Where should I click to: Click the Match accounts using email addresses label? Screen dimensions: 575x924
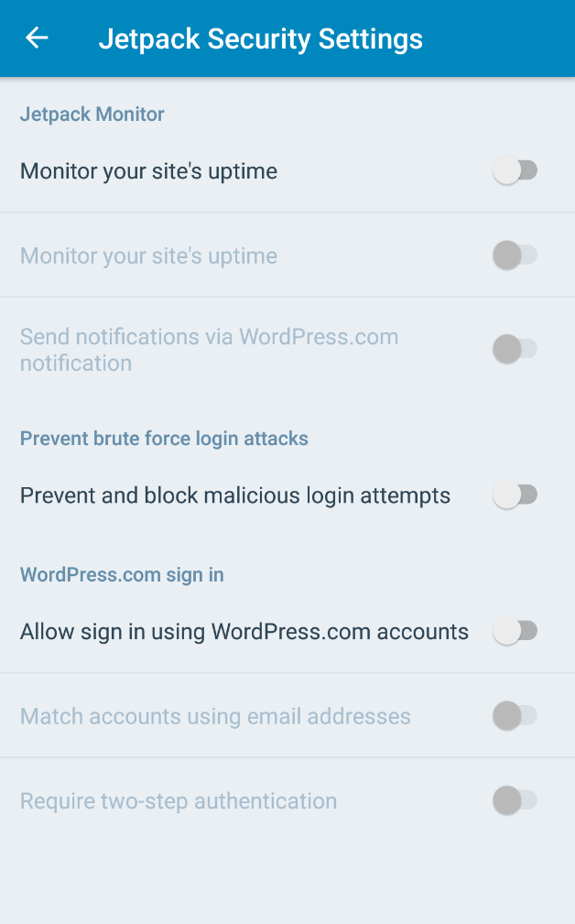pos(215,716)
